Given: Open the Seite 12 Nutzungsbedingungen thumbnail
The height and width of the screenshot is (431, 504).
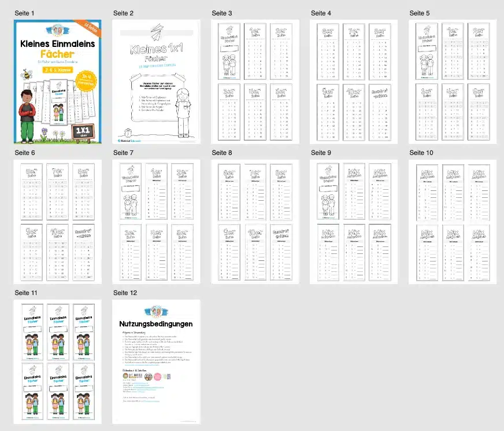Looking at the screenshot, I should pos(156,362).
